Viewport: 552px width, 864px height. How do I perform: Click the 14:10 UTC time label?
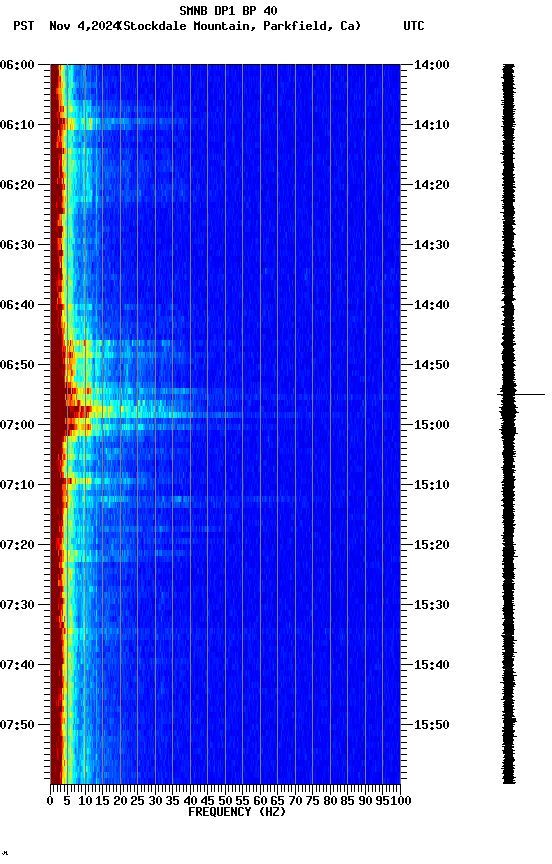click(x=432, y=125)
